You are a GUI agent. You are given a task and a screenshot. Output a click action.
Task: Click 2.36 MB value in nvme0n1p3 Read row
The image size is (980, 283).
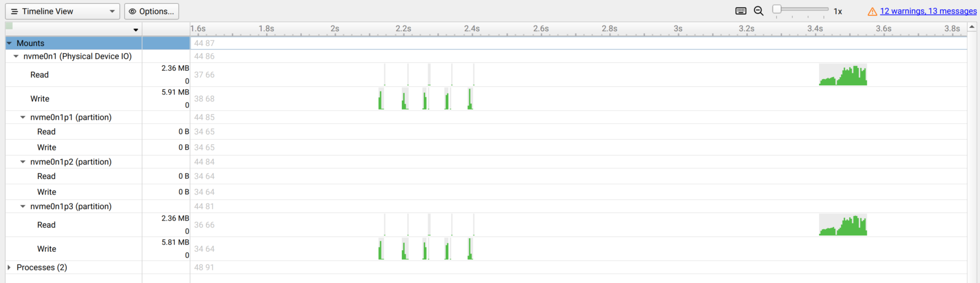[175, 218]
